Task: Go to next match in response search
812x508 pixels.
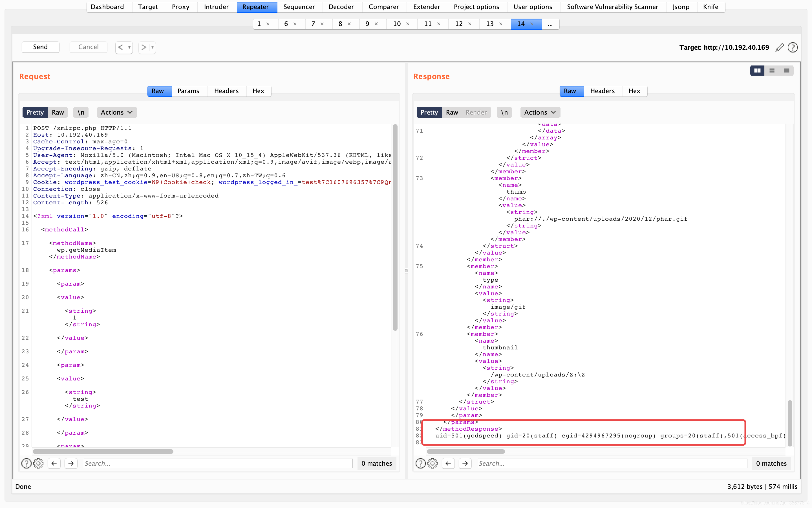Action: click(465, 463)
